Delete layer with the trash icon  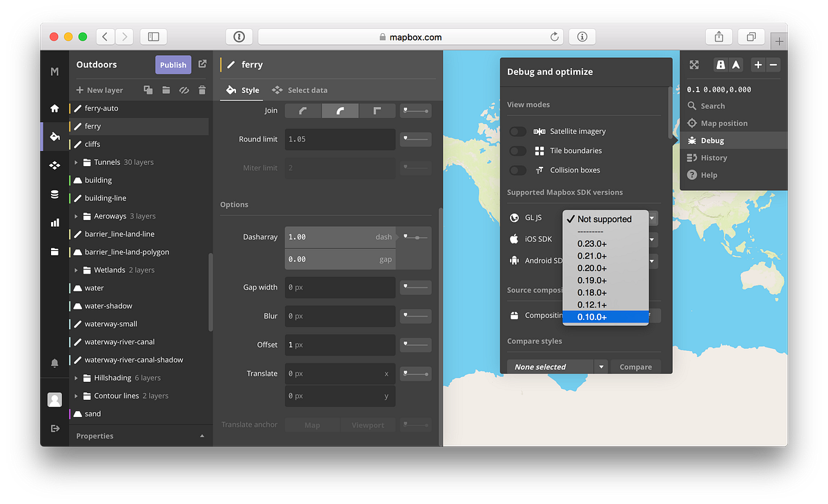click(201, 90)
